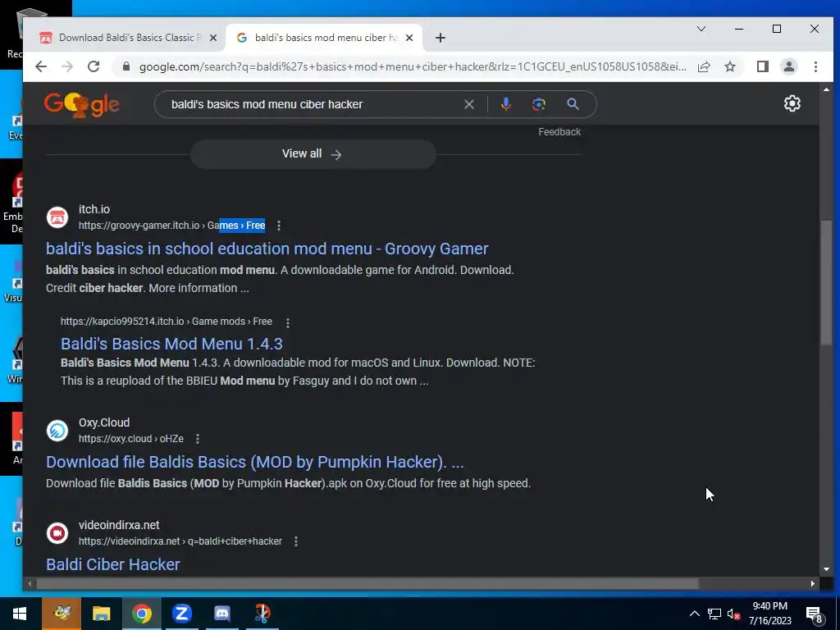Open the Baldi Ciber Hacker result link

113,564
